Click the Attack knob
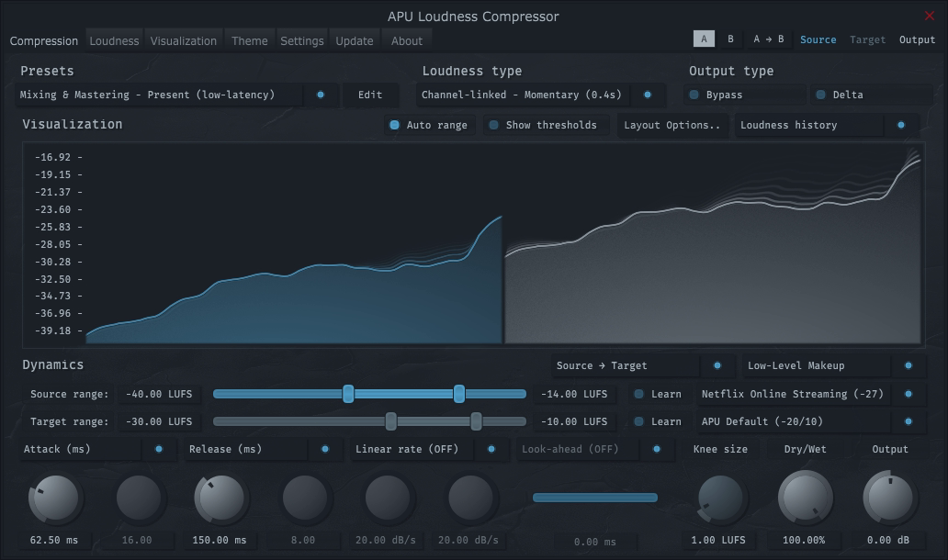 pos(56,498)
